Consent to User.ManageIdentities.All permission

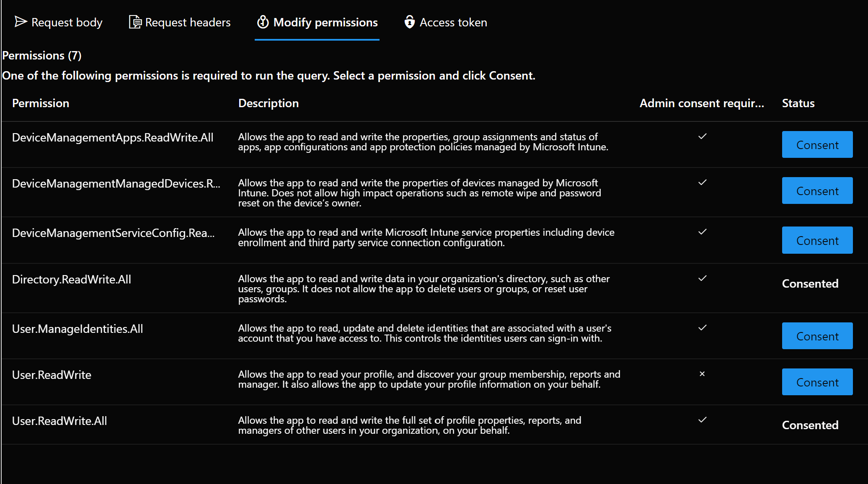point(817,335)
